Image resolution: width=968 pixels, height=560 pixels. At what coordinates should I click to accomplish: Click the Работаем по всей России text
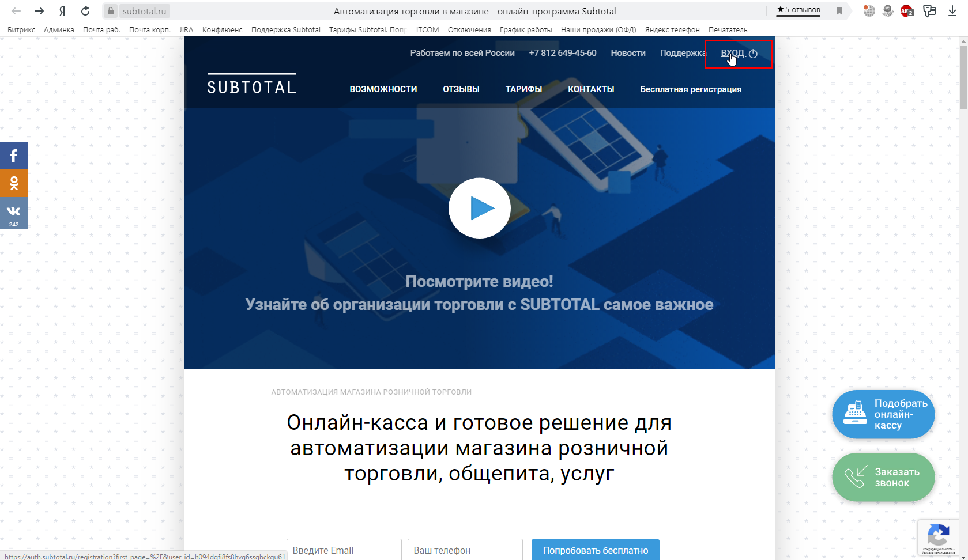point(462,53)
